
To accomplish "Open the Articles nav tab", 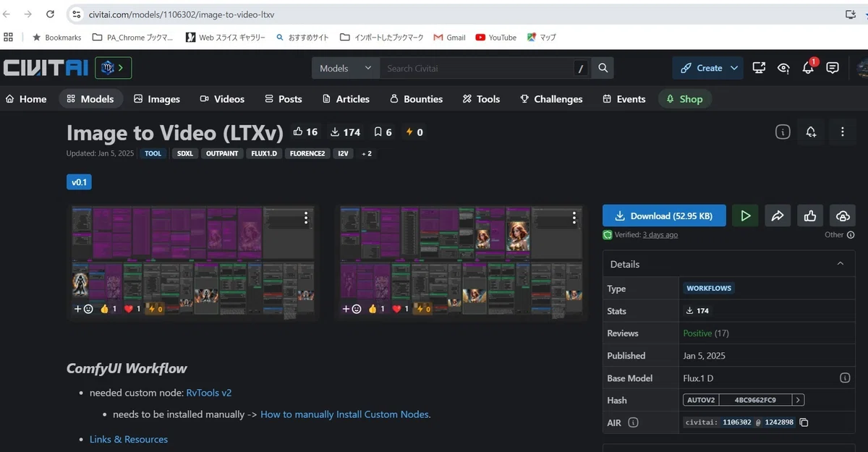I will [x=346, y=99].
